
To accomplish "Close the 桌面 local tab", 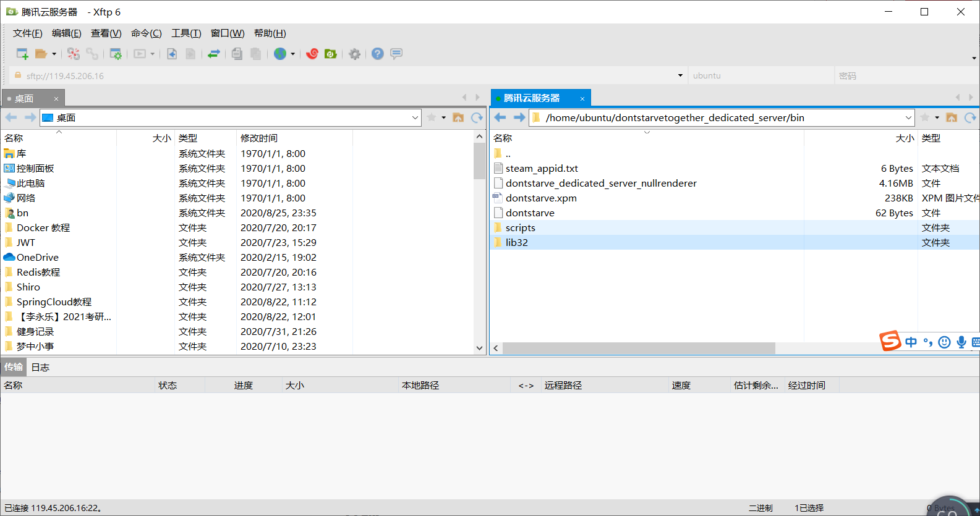I will tap(56, 99).
